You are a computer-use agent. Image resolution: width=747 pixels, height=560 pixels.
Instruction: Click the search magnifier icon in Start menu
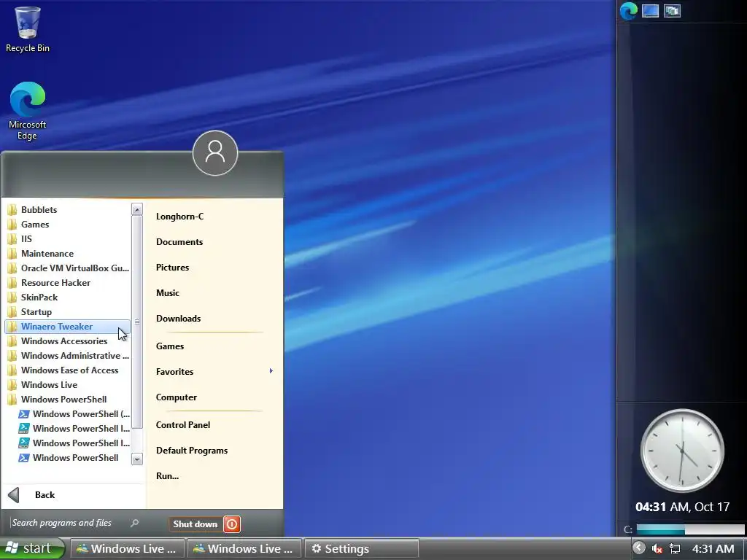tap(135, 523)
